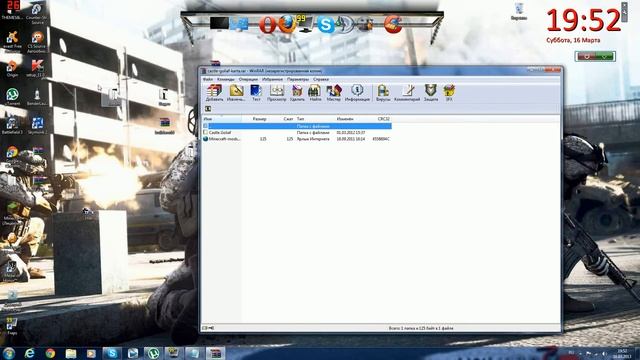Open Skype from the taskbar
This screenshot has width=640, height=360.
[111, 353]
